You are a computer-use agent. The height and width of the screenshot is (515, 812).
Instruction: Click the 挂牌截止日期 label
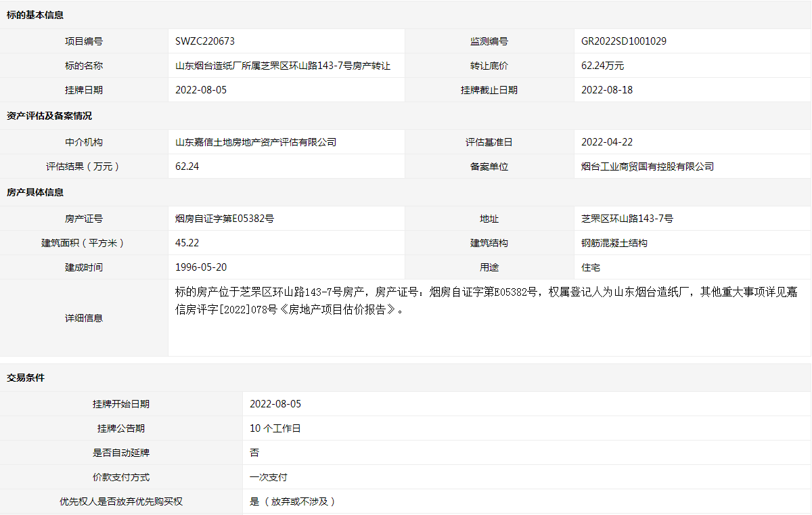[489, 90]
